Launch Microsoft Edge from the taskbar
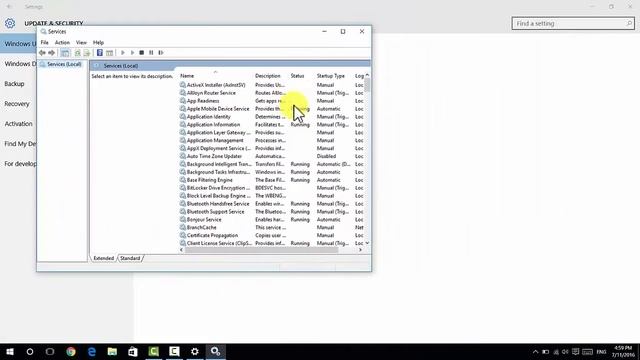Screen dimensions: 640x360 tap(92, 351)
